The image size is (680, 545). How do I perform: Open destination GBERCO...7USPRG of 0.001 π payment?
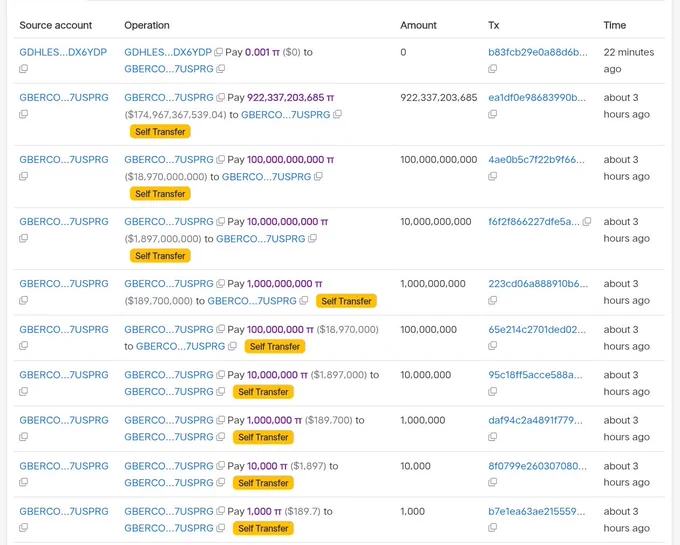point(169,69)
